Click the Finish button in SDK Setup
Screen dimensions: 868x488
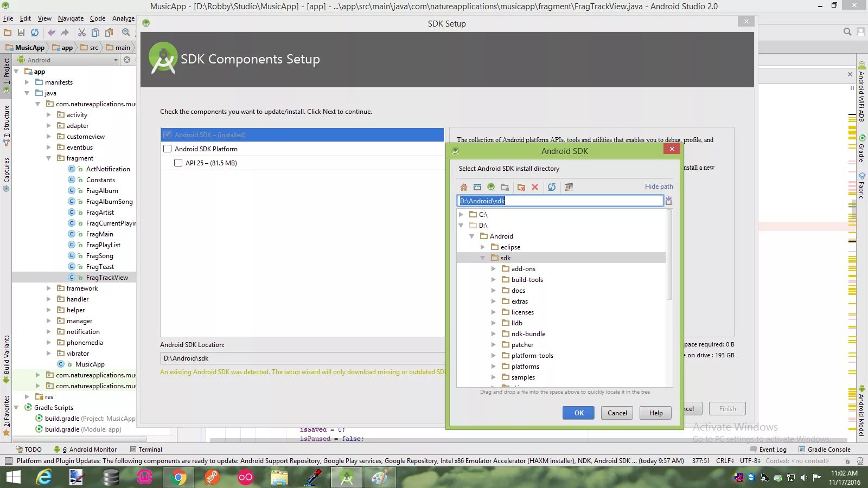click(727, 409)
